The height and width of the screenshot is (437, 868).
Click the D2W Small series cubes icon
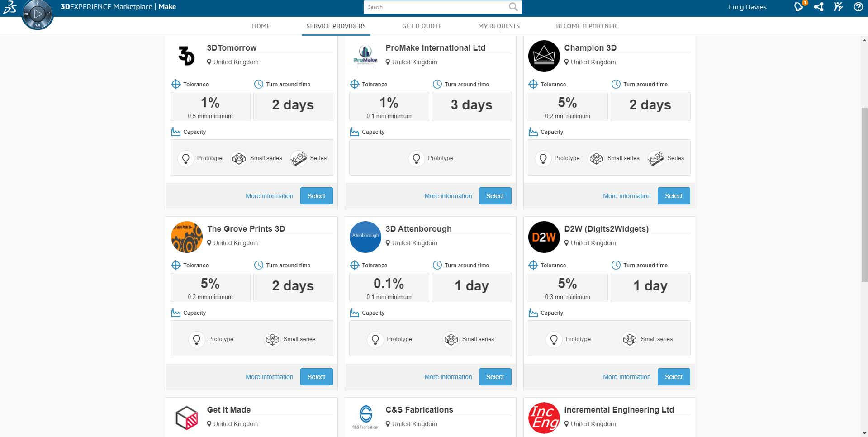(x=630, y=339)
